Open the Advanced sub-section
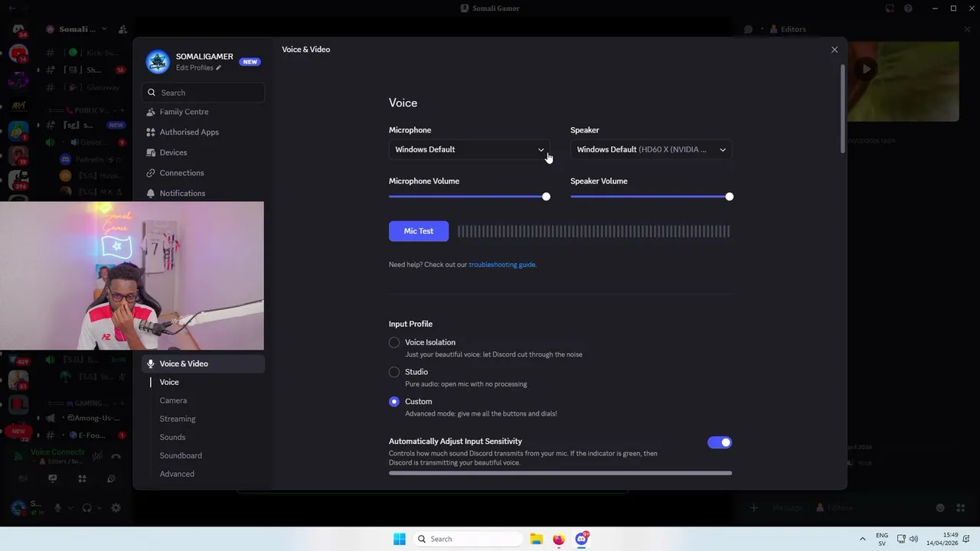Viewport: 980px width, 551px height. tap(177, 474)
